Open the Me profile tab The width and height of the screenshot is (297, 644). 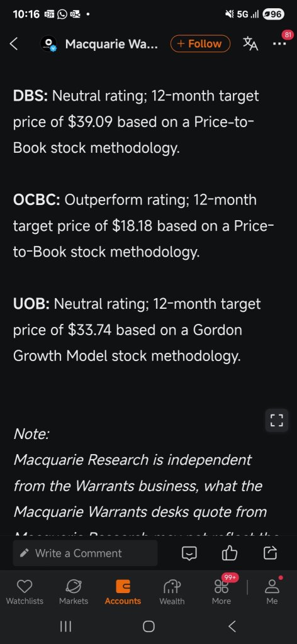pyautogui.click(x=272, y=592)
